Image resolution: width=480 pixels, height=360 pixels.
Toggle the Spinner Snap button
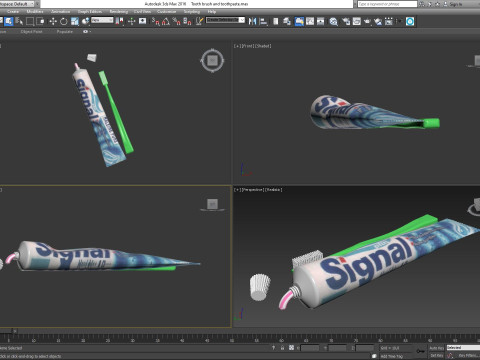click(187, 21)
